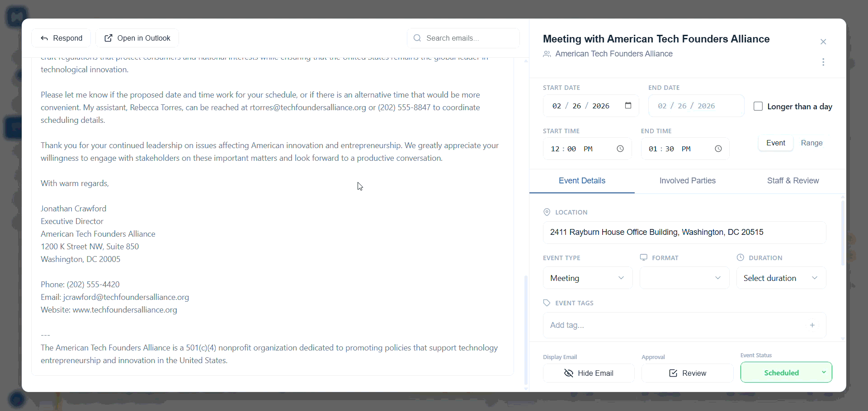Screen dimensions: 868x411
Task: Open the Event Type dropdown
Action: 587,278
